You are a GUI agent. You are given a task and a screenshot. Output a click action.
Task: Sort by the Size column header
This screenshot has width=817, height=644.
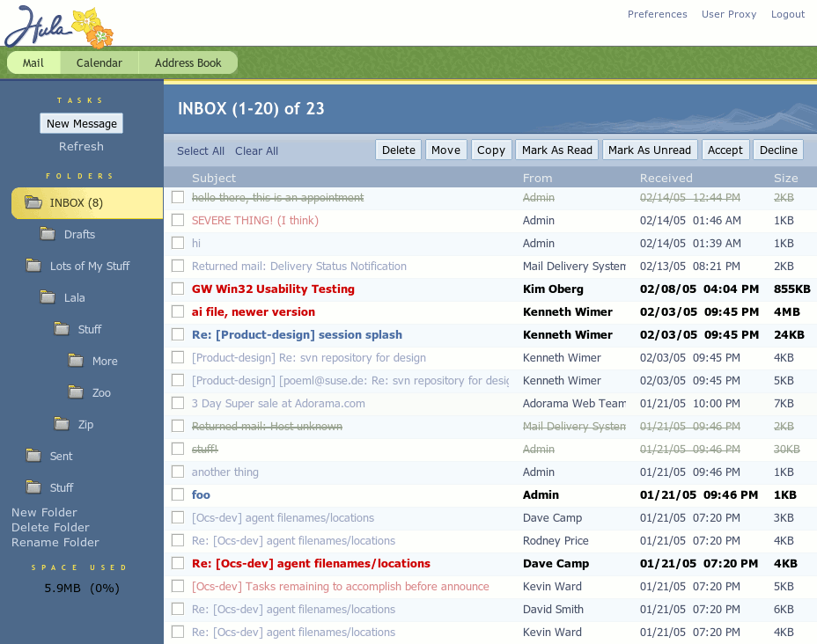(x=785, y=178)
